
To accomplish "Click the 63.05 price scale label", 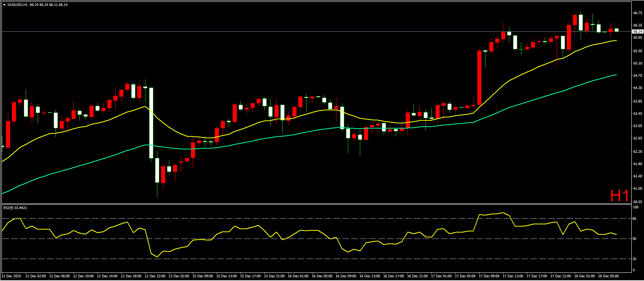I will click(x=638, y=126).
